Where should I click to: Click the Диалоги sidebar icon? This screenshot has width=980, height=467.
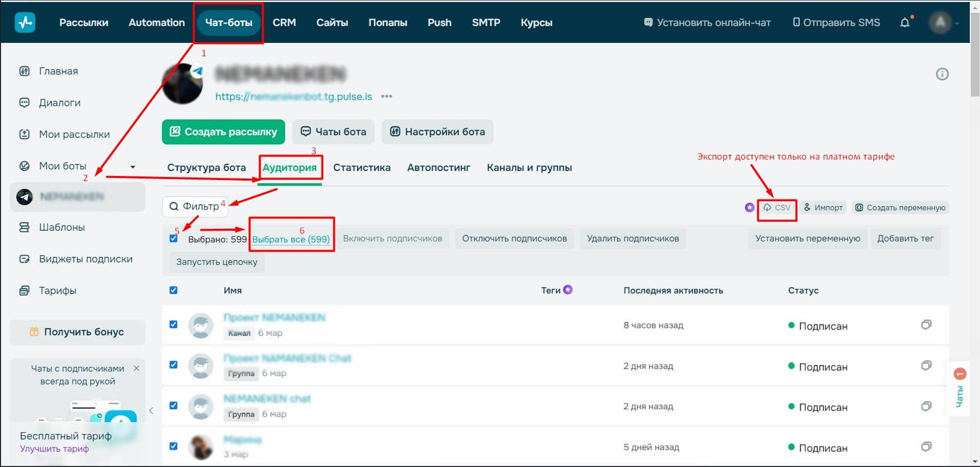[24, 103]
